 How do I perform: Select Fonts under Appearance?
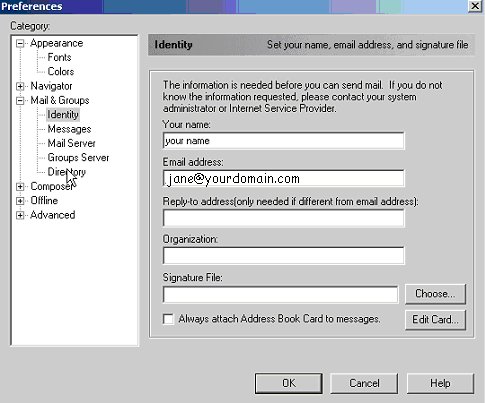pos(59,57)
